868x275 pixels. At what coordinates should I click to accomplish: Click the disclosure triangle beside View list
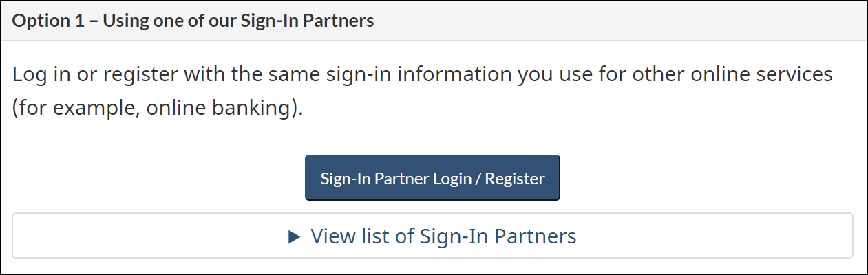point(295,237)
